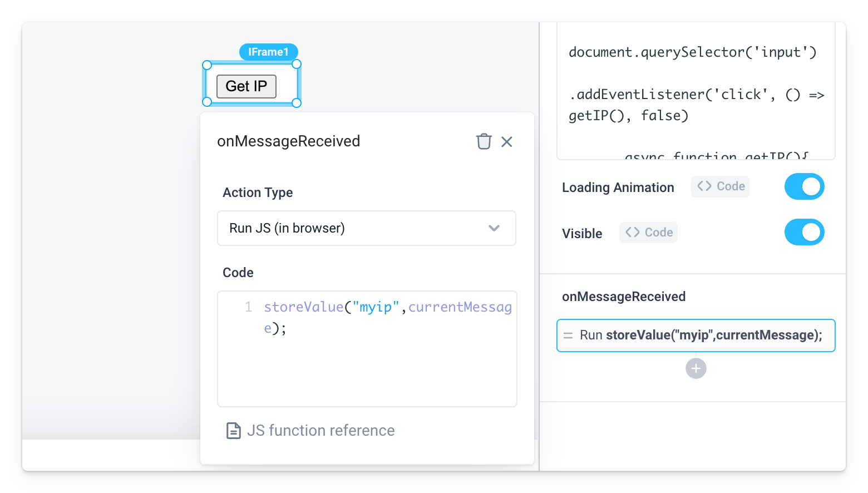Image resolution: width=868 pixels, height=493 pixels.
Task: Open the Code editor for Loading Animation
Action: (720, 186)
